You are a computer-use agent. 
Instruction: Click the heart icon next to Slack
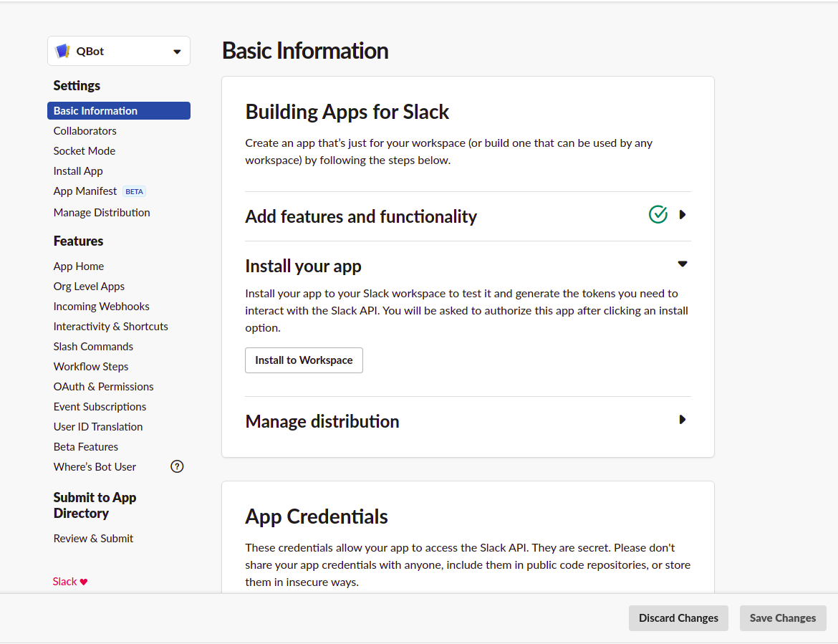84,581
